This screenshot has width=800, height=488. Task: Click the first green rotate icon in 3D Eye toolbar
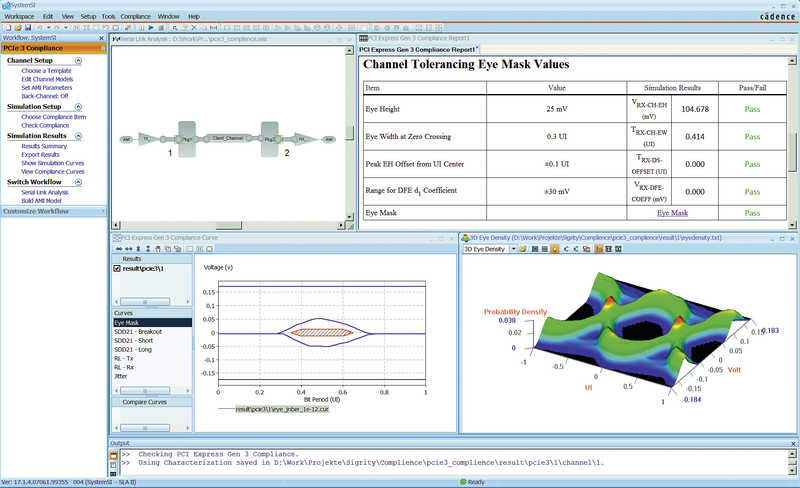click(x=566, y=249)
